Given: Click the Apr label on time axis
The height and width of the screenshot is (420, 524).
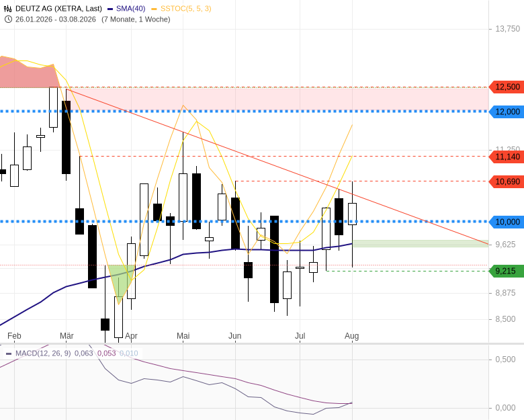Looking at the screenshot, I should 131,336.
